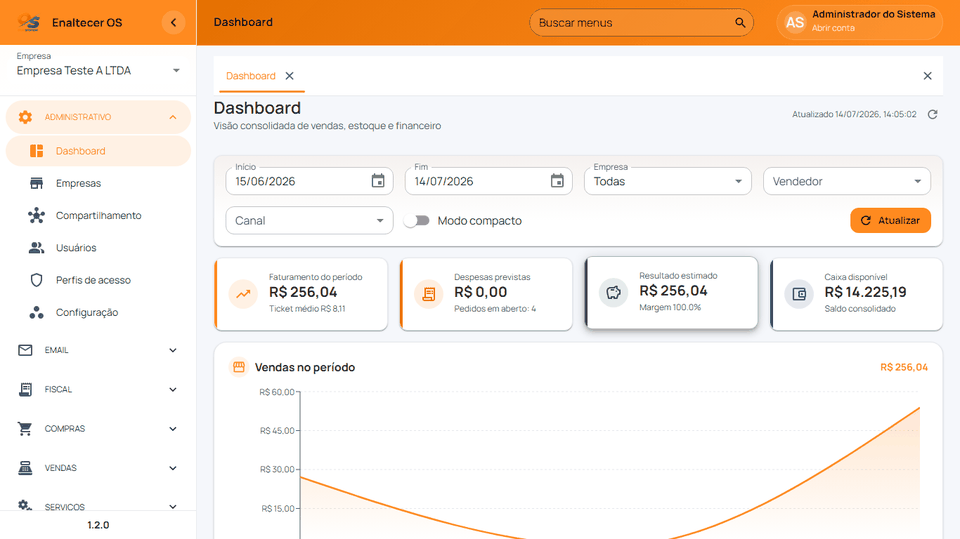
Task: Click the Resultado estimado piggy bank icon
Action: (x=613, y=293)
